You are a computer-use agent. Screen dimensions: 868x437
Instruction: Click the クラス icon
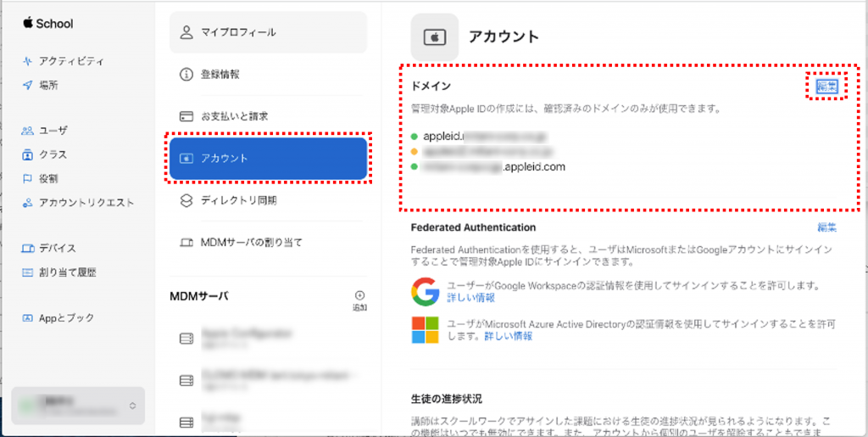tap(27, 154)
